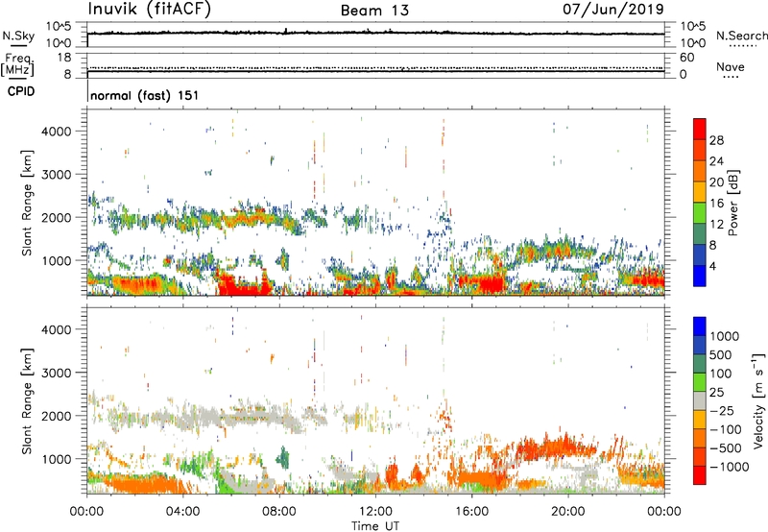This screenshot has width=768, height=532.
Task: Click the solid frequency trace line
Action: tap(375, 71)
